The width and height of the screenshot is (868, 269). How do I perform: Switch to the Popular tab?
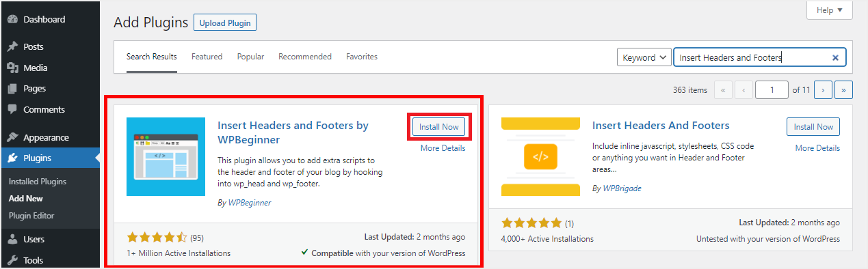click(250, 57)
